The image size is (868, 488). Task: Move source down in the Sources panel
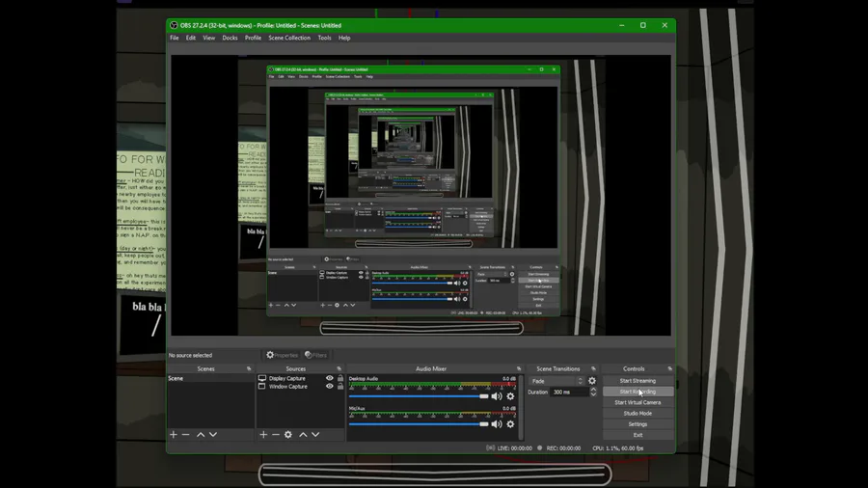[315, 435]
